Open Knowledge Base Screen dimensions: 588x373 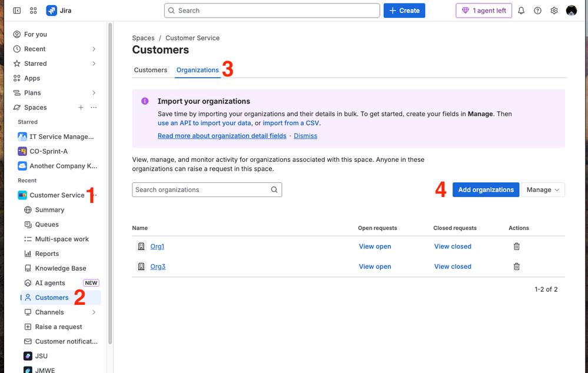(60, 268)
